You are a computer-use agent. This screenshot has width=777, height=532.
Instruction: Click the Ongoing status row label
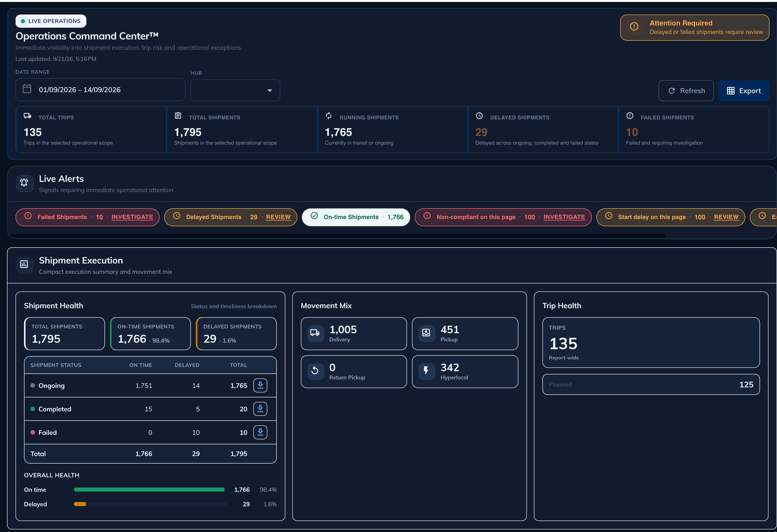51,386
